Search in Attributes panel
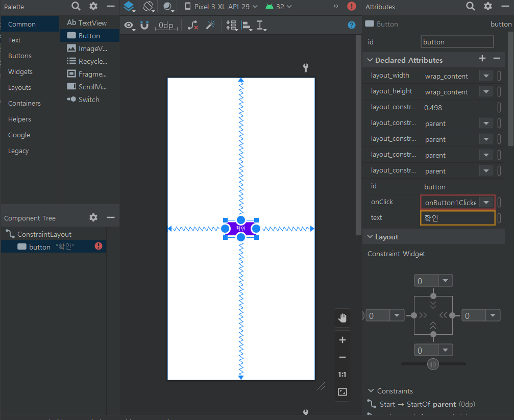The image size is (514, 420). click(471, 6)
